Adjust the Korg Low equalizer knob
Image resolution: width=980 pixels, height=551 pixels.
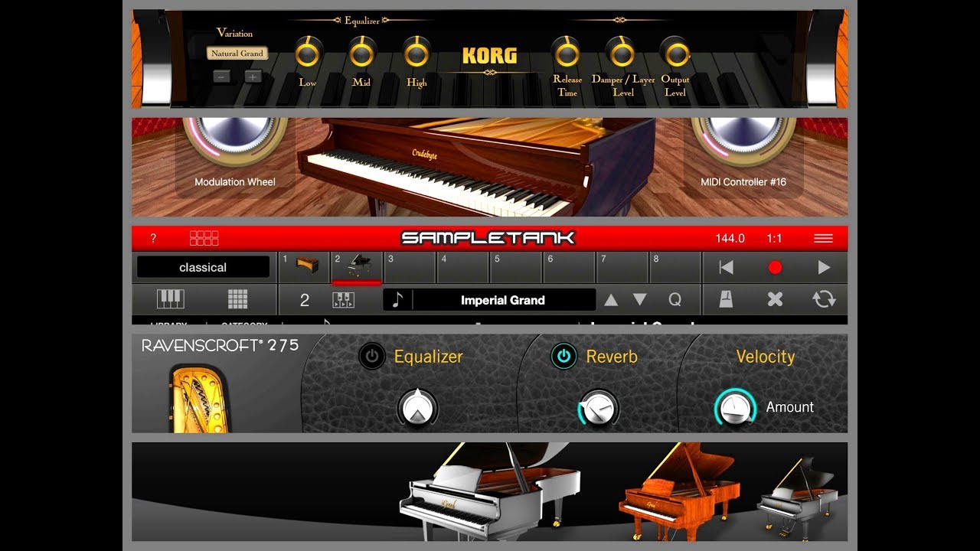(x=308, y=54)
